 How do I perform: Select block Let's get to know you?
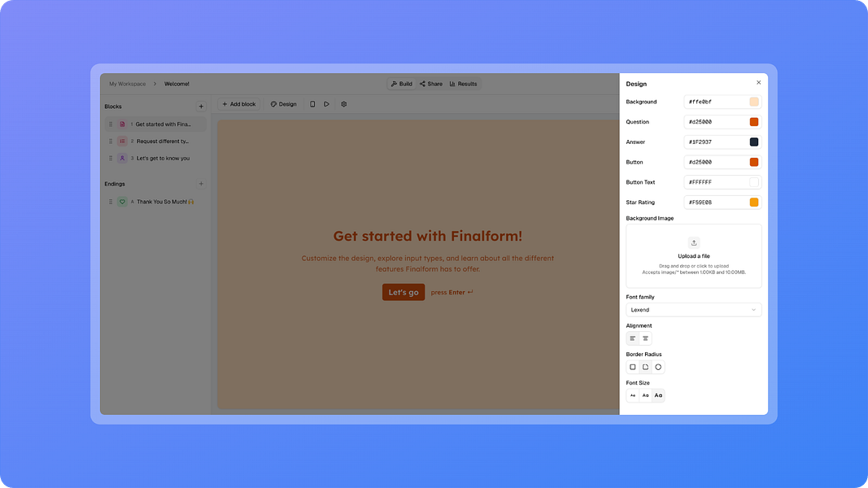click(x=155, y=159)
